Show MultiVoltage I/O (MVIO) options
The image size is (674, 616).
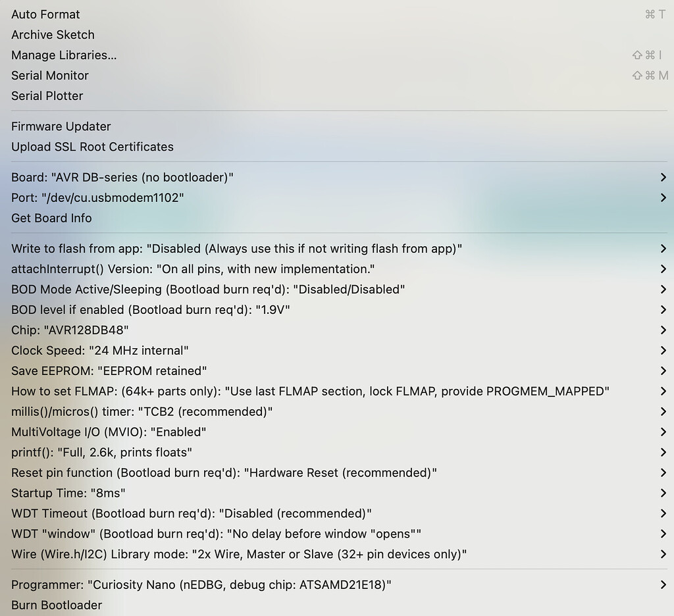click(337, 432)
